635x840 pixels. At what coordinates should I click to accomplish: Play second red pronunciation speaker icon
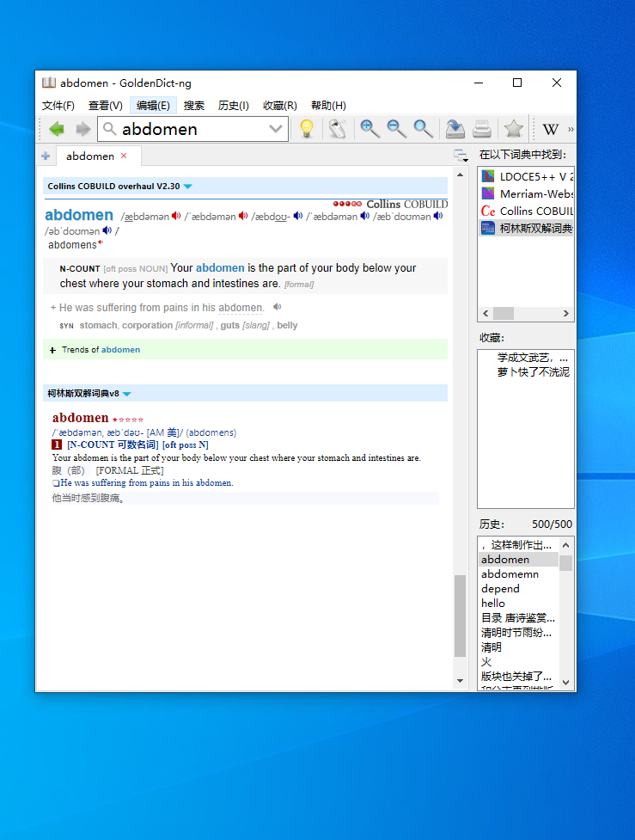[x=243, y=216]
